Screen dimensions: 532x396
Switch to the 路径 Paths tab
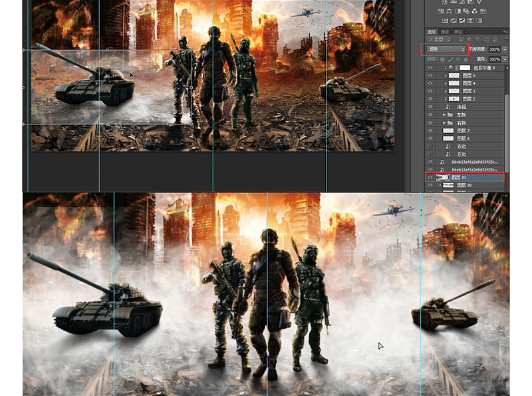(x=459, y=31)
